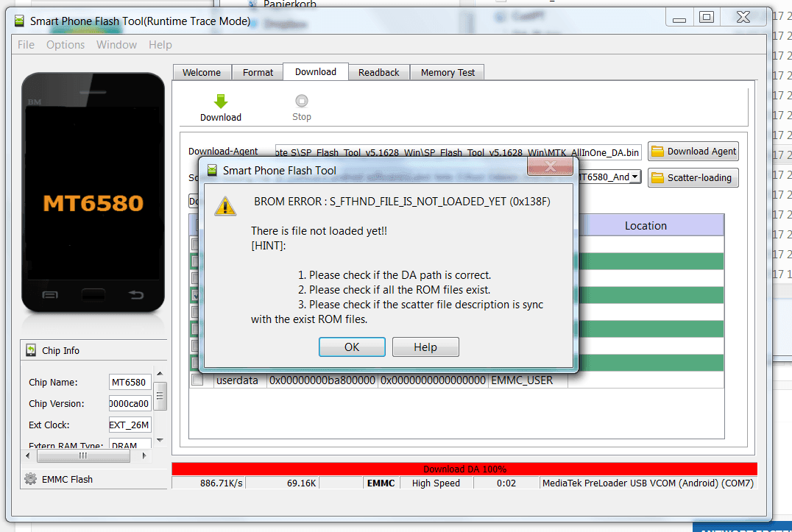Image resolution: width=792 pixels, height=532 pixels.
Task: Click the MediaTek PreLoader USB VCOM status text
Action: (x=648, y=483)
